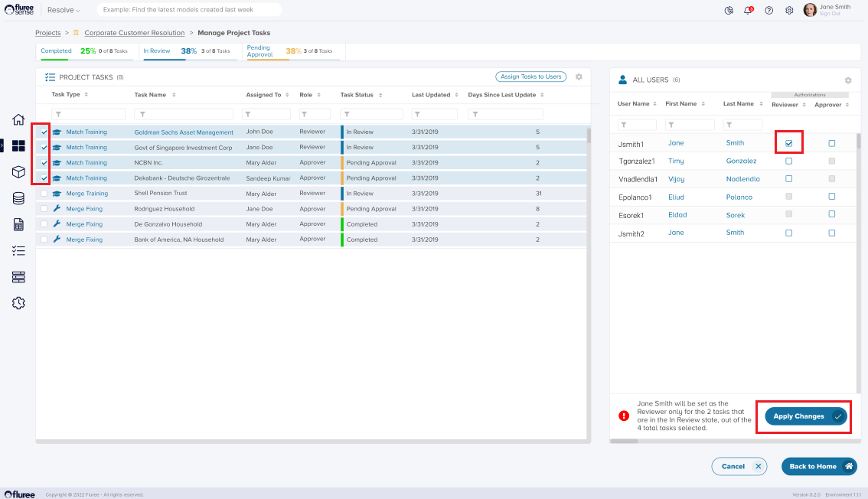Enable Reviewer checkbox for Tgonzalez1
The height and width of the screenshot is (499, 868).
tap(788, 161)
